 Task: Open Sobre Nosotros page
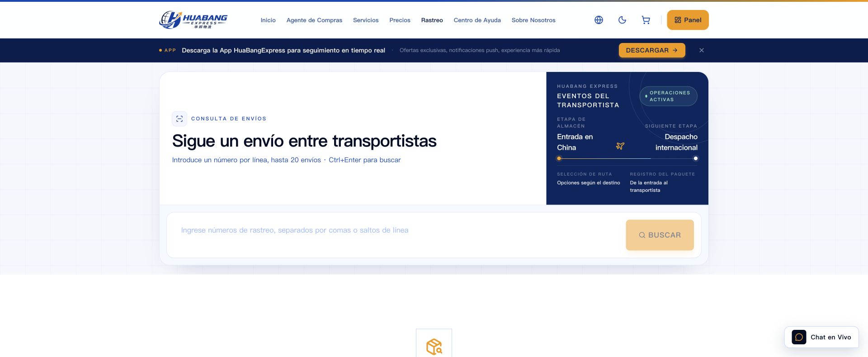[x=533, y=20]
